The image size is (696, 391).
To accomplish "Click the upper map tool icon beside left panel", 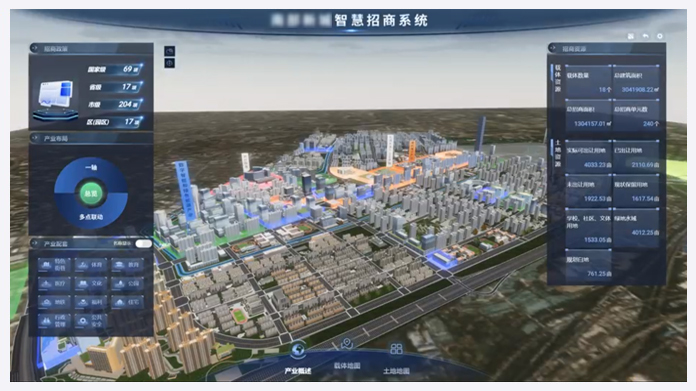I will tap(170, 51).
